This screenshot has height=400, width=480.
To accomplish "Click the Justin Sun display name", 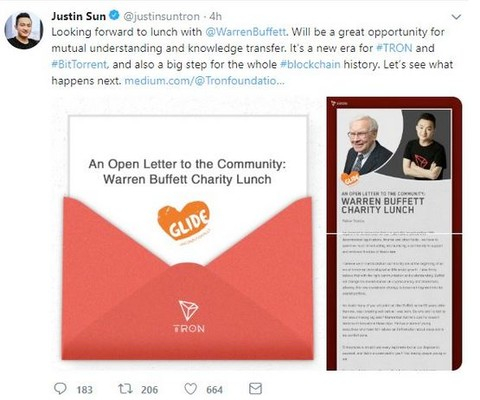I will tap(79, 16).
